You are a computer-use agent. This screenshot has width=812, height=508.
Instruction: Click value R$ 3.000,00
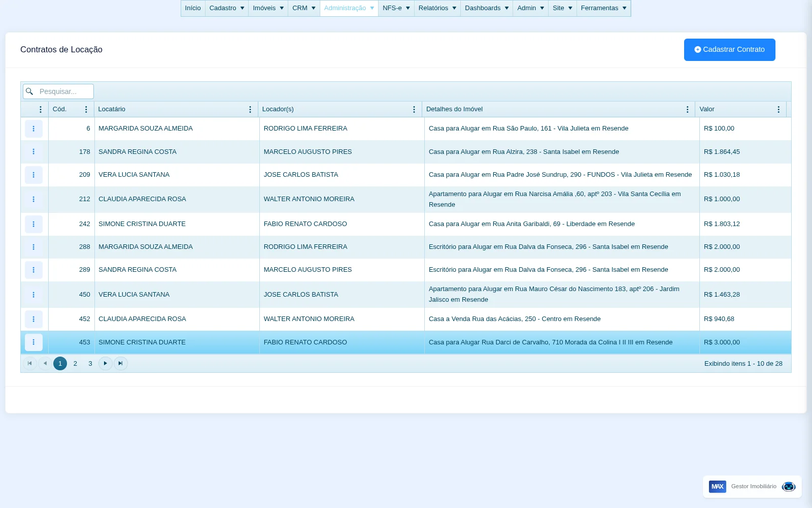point(722,342)
